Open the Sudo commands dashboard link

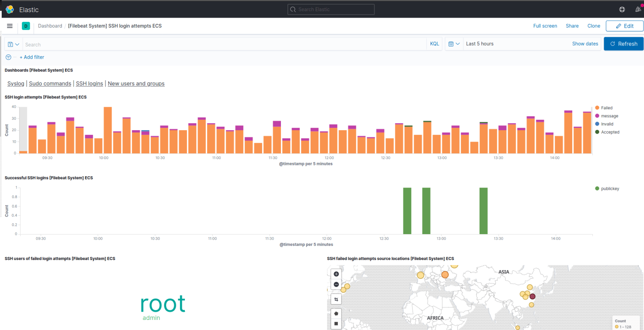50,83
